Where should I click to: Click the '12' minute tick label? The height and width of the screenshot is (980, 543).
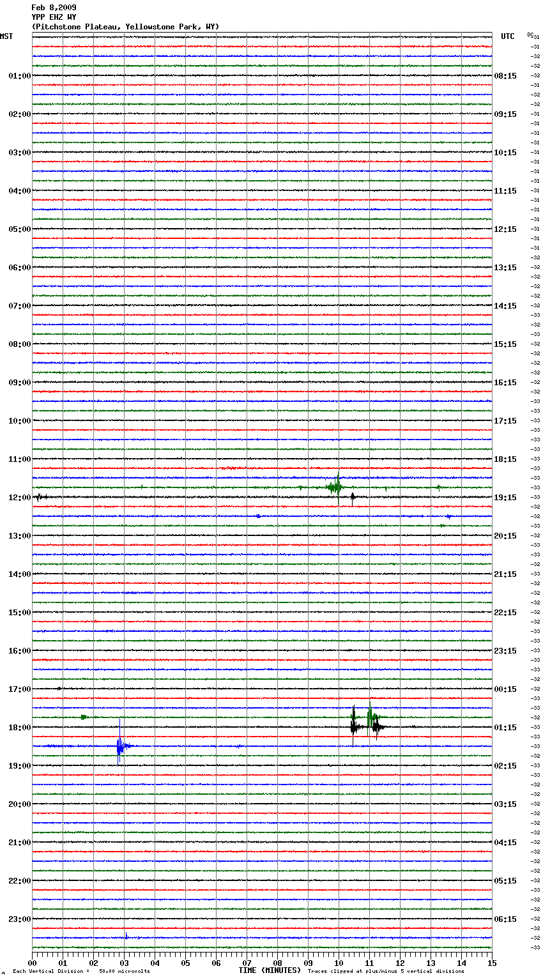pyautogui.click(x=400, y=963)
